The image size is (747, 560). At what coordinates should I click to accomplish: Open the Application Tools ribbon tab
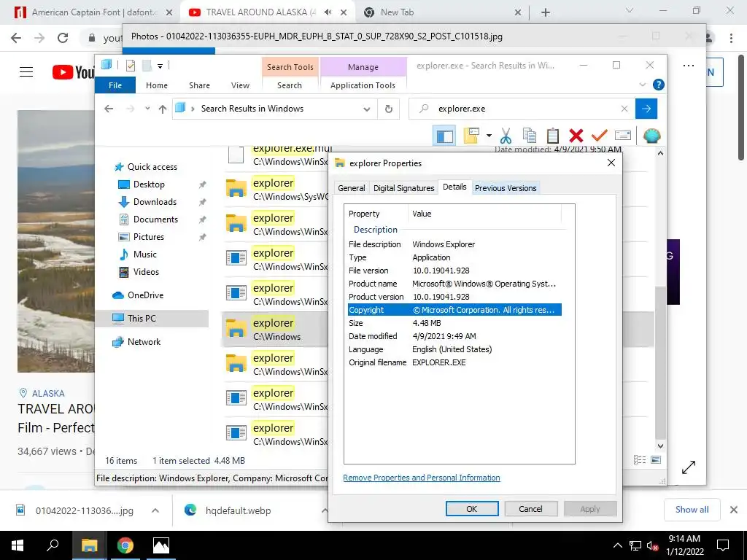click(363, 85)
